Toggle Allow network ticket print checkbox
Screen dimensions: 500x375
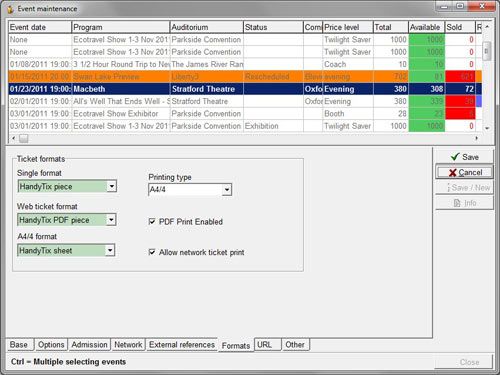(x=152, y=252)
